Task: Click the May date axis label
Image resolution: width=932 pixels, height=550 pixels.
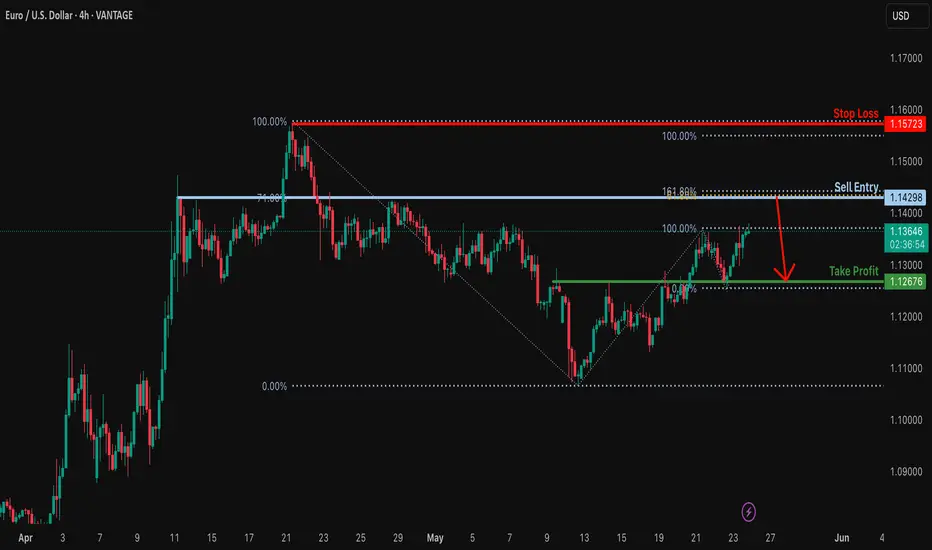Action: (x=435, y=538)
